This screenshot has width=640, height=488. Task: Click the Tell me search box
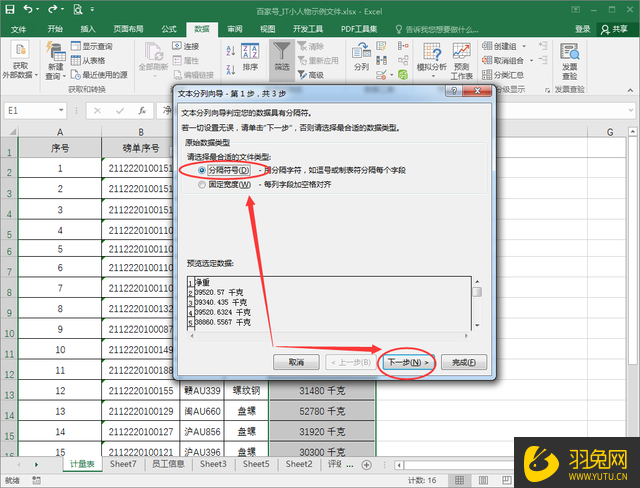click(437, 29)
